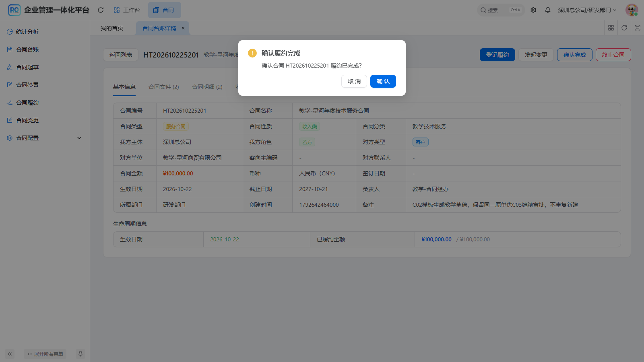644x362 pixels.
Task: Click 确认 to confirm contract completion
Action: click(383, 81)
